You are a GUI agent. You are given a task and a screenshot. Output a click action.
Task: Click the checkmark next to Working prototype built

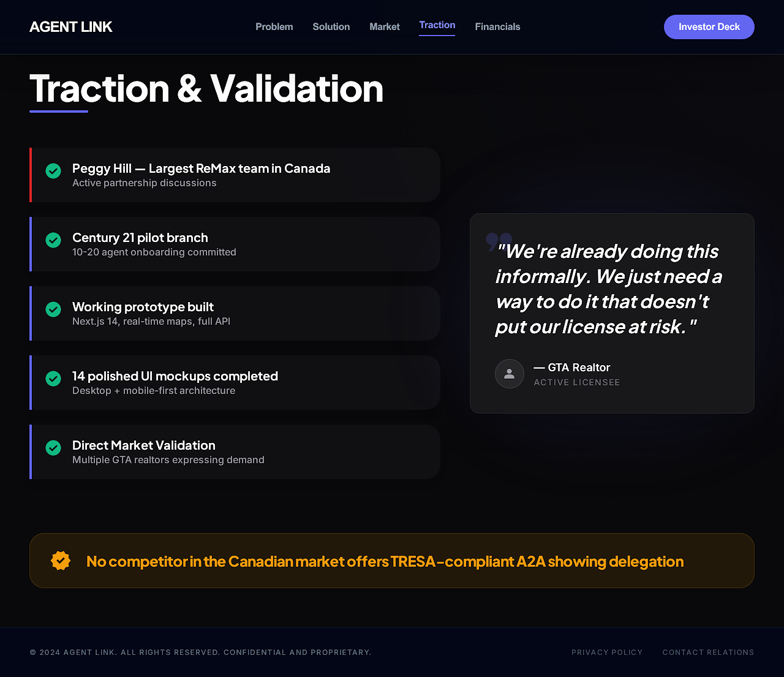point(53,309)
